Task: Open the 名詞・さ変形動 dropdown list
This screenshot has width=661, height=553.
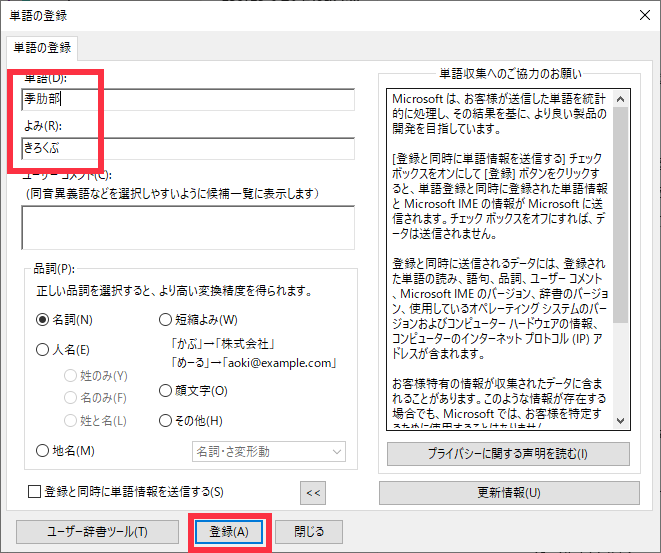Action: click(268, 452)
